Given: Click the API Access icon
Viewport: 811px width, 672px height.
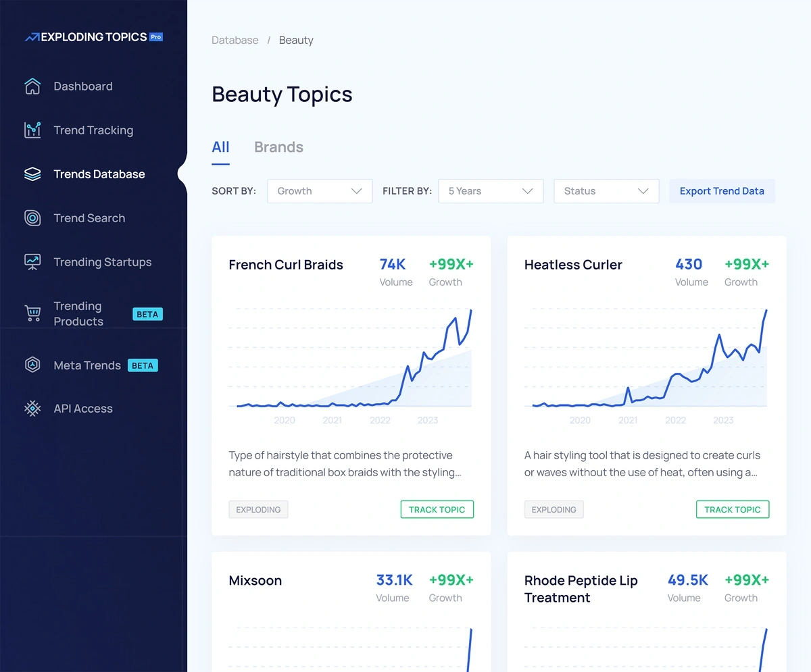Looking at the screenshot, I should click(x=32, y=409).
